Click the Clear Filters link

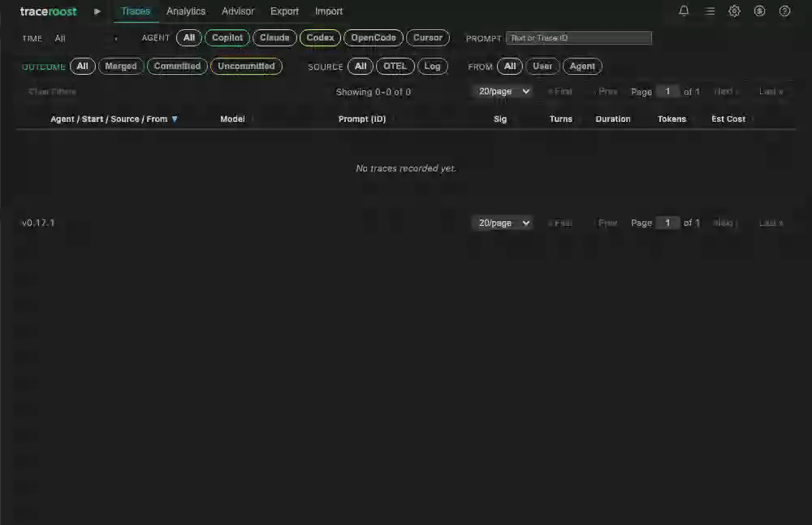(x=52, y=92)
